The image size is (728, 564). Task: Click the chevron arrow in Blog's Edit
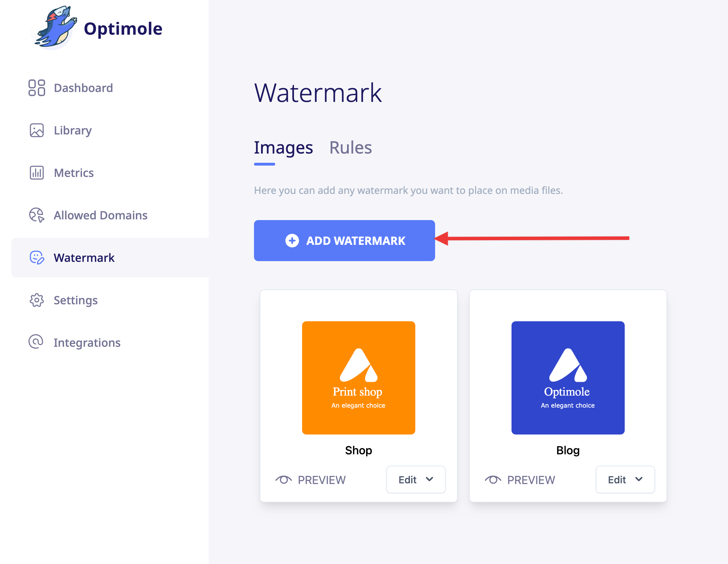639,479
